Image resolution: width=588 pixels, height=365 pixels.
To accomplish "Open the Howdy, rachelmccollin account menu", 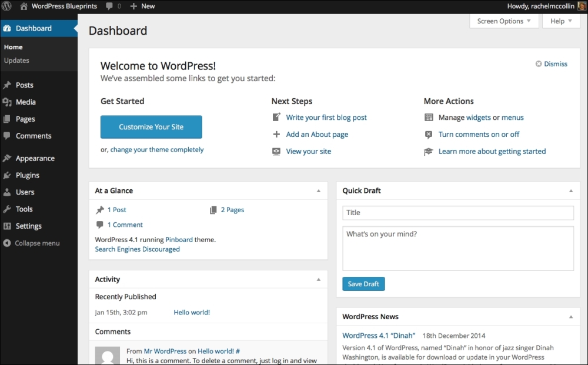I will (x=540, y=6).
